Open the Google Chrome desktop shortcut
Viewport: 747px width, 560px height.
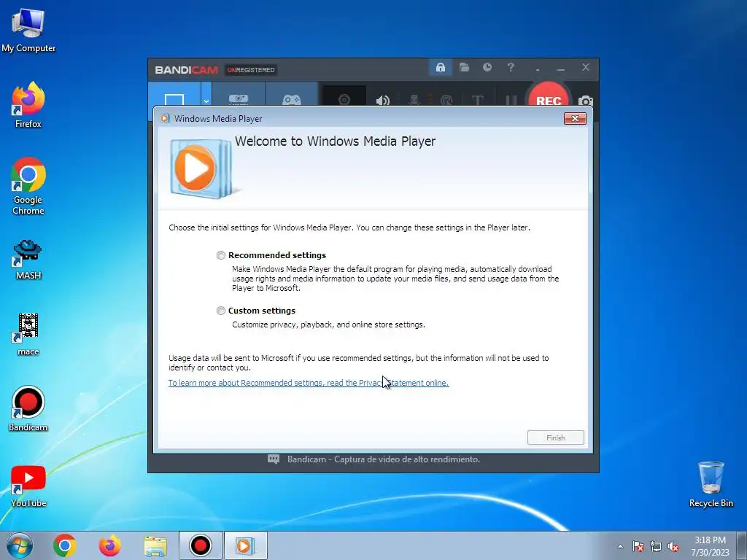(x=28, y=186)
